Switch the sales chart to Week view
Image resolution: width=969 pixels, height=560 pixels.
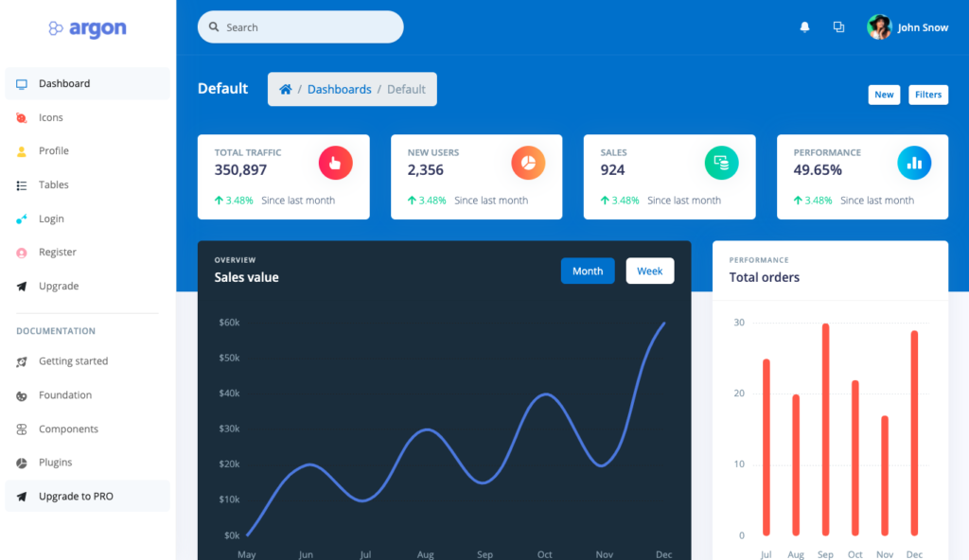pos(649,271)
